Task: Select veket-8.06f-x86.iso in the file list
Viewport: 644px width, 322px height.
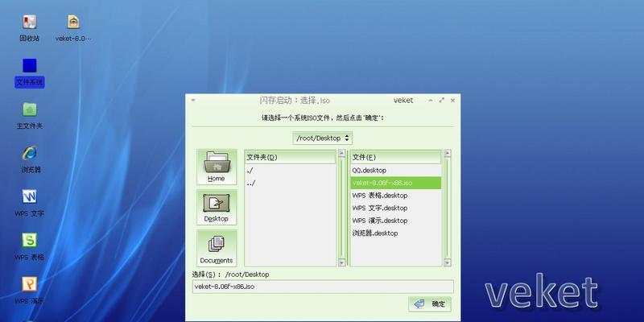Action: coord(396,183)
